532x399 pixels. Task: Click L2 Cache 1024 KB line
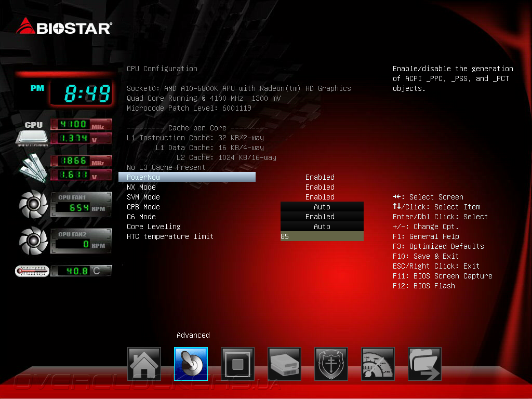click(227, 157)
